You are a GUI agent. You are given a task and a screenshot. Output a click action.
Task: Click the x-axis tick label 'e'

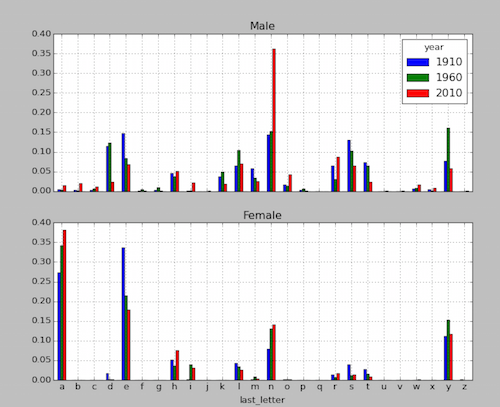coord(126,387)
